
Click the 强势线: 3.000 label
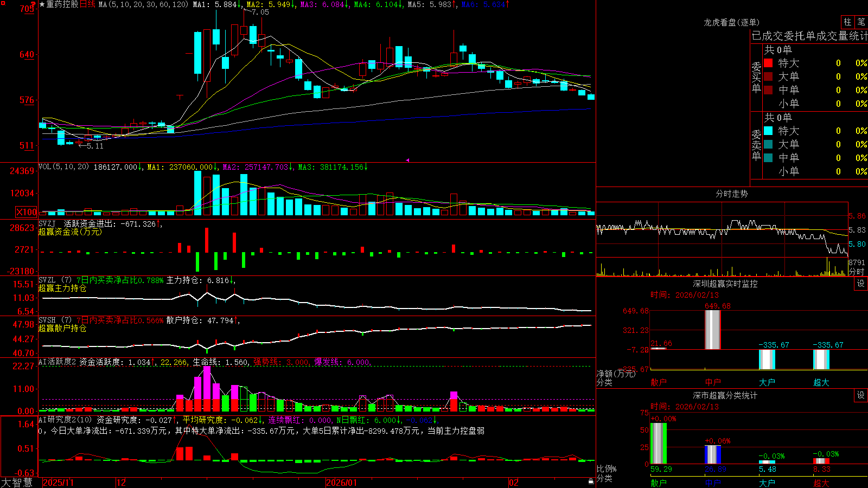(282, 362)
